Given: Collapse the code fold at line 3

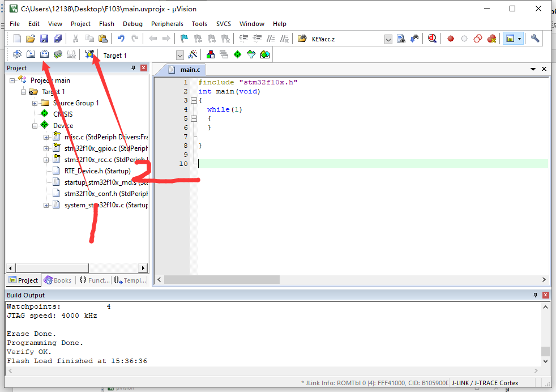Looking at the screenshot, I should pos(194,100).
